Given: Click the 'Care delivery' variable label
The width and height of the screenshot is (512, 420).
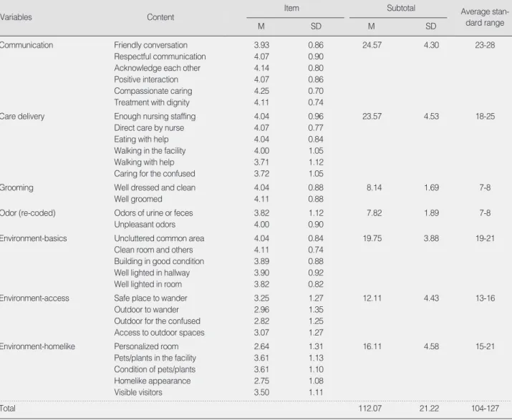Looking at the screenshot, I should tap(22, 116).
